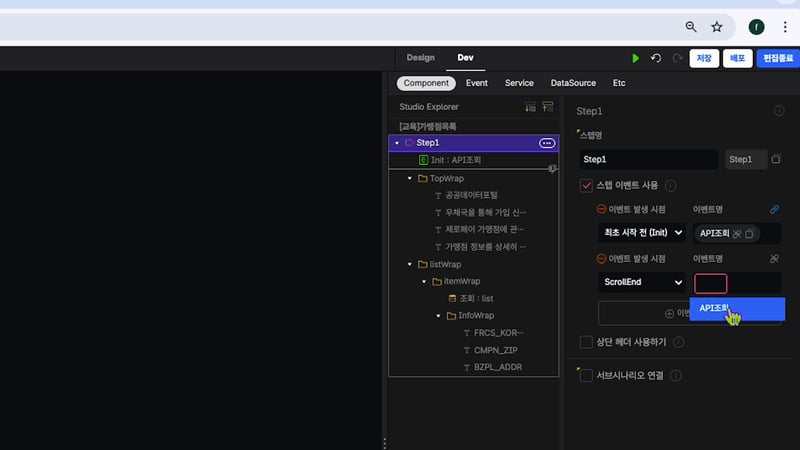Image resolution: width=800 pixels, height=450 pixels.
Task: Select the 우체국을 통해 가입 신 text item
Action: tap(485, 212)
